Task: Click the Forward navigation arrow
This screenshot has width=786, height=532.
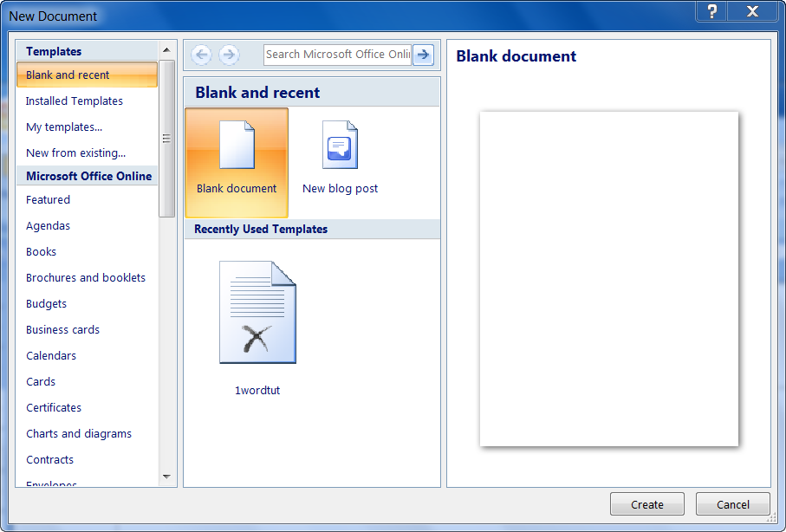Action: tap(229, 55)
